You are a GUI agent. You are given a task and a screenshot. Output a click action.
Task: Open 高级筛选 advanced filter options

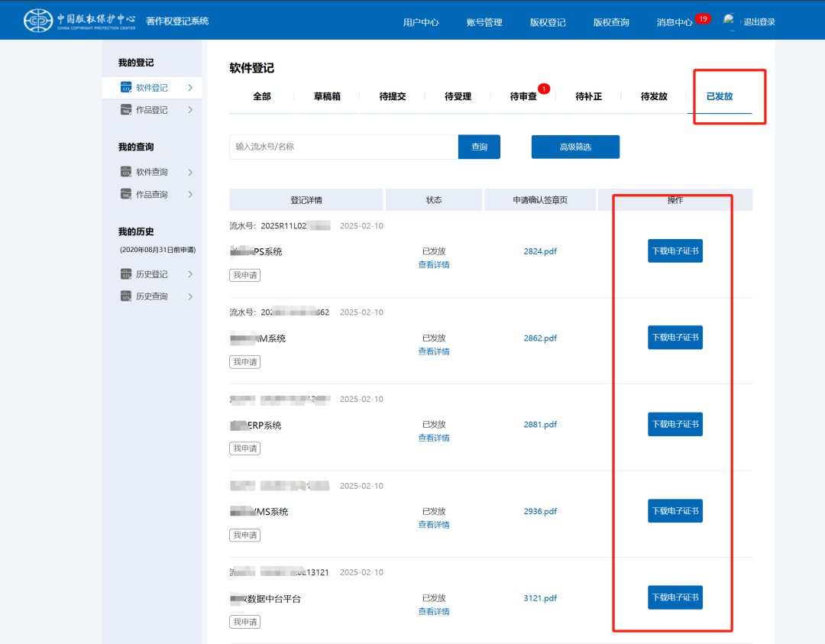575,147
